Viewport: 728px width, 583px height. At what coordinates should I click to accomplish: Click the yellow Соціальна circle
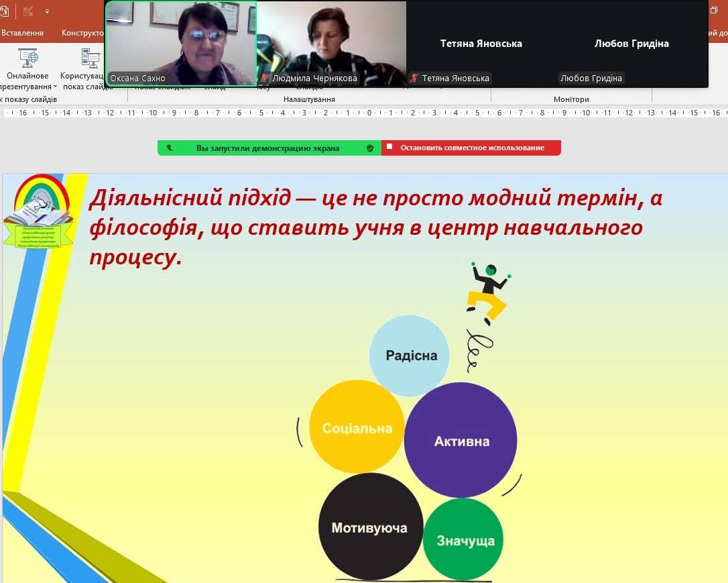click(356, 427)
